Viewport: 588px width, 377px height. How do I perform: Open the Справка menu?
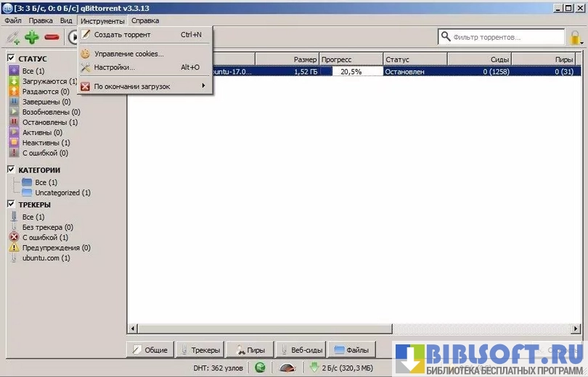coord(145,21)
